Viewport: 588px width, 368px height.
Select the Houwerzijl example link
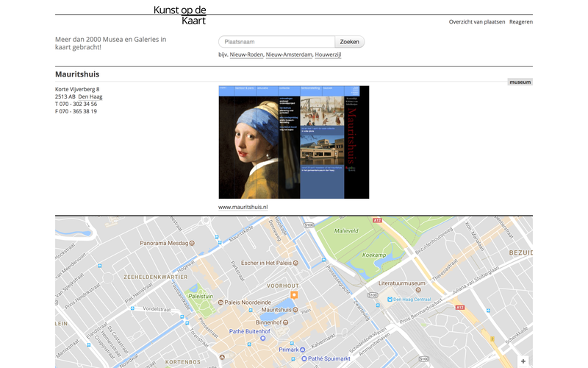tap(328, 54)
